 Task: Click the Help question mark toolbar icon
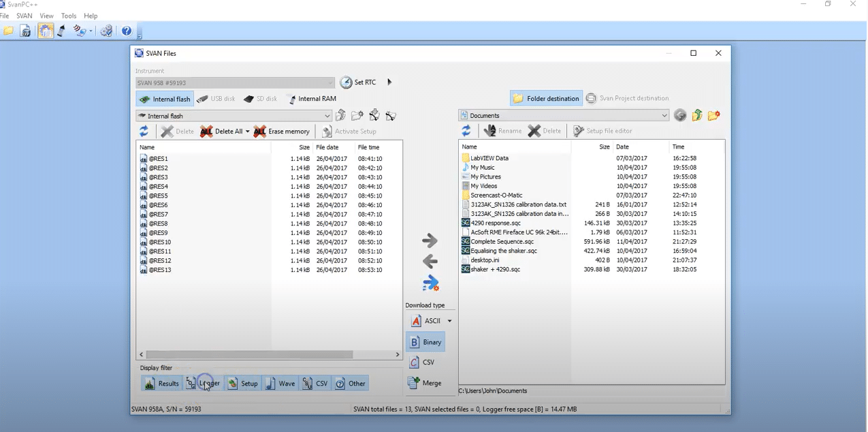127,31
